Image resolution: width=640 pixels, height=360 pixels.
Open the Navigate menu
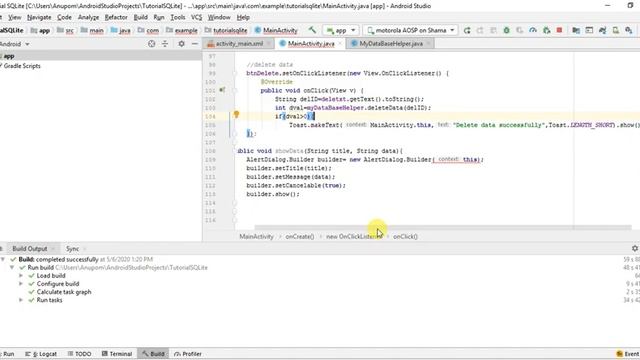click(x=39, y=17)
